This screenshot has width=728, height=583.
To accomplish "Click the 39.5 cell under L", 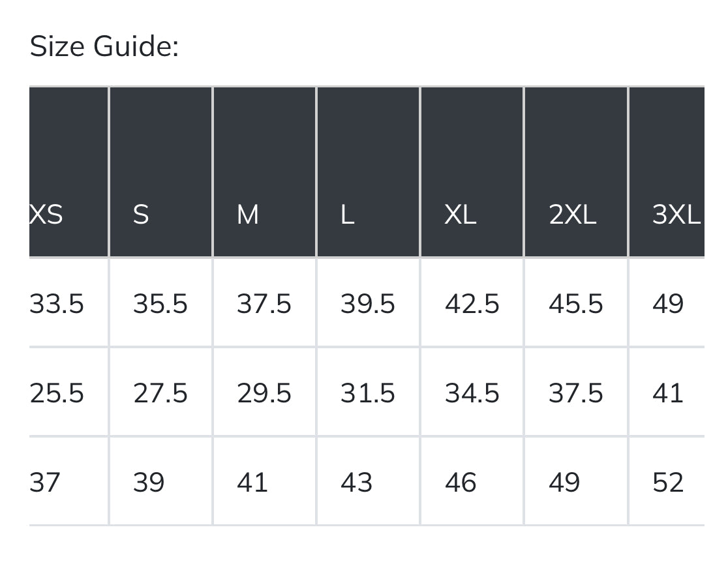I will 368,304.
